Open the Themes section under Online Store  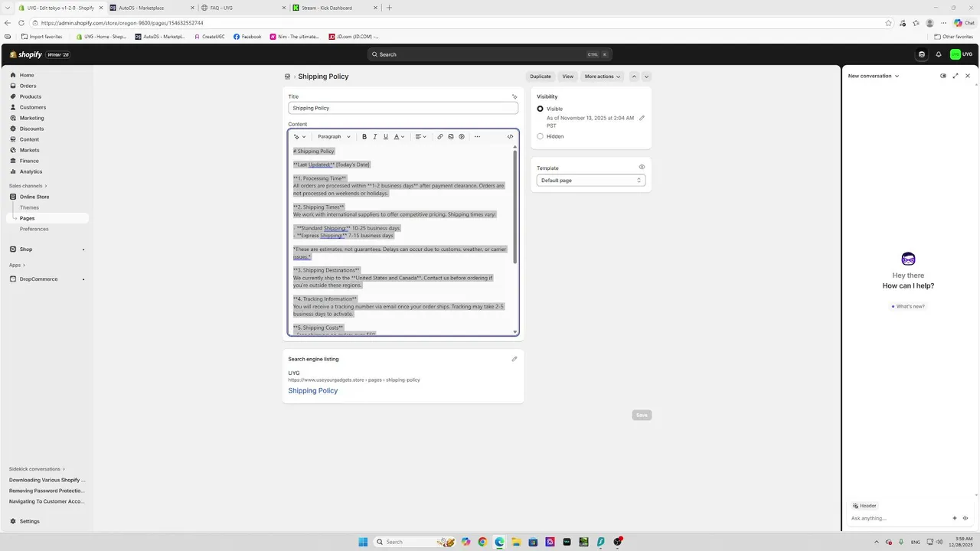(x=29, y=207)
